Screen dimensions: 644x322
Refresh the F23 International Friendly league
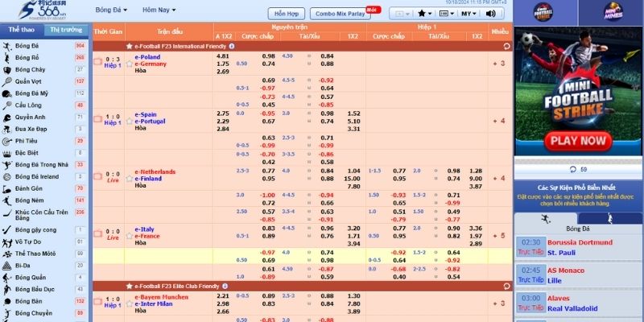point(507,47)
